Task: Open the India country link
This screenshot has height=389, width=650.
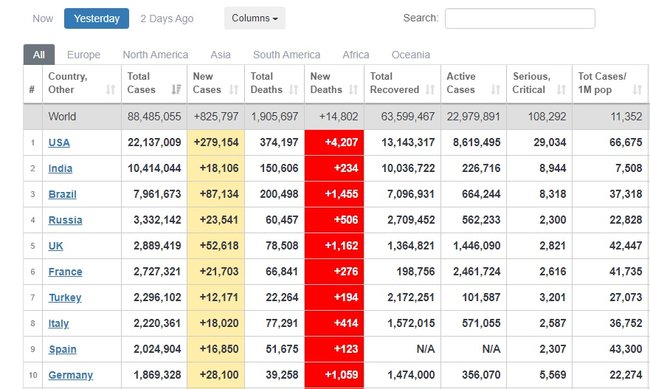Action: coord(60,168)
